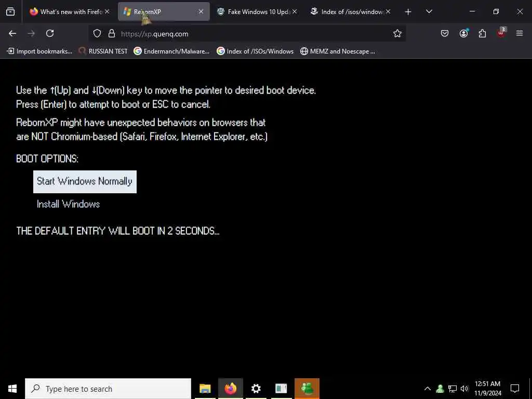Open Firefox account menu
532x399 pixels.
pos(464,33)
